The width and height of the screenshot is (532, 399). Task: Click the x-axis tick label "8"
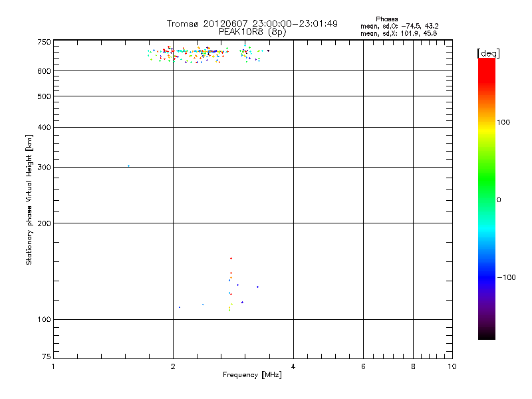(413, 366)
